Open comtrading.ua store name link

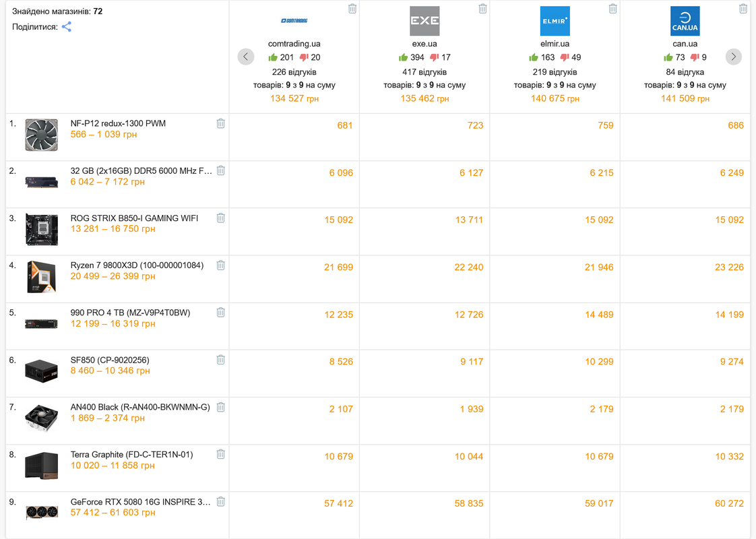294,44
